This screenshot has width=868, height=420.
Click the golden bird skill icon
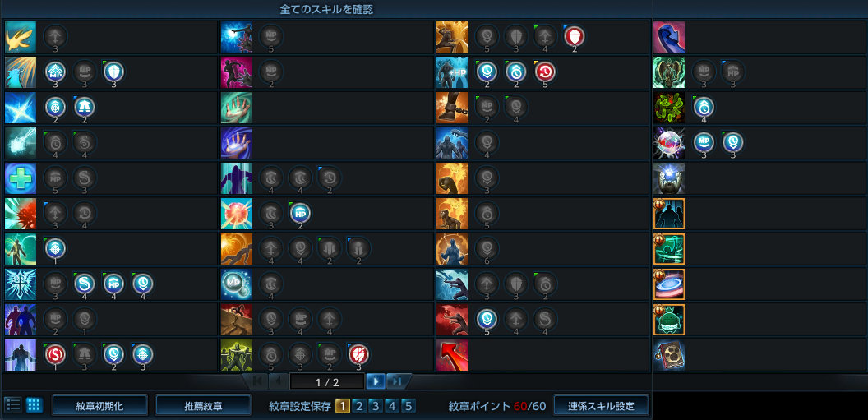(21, 36)
